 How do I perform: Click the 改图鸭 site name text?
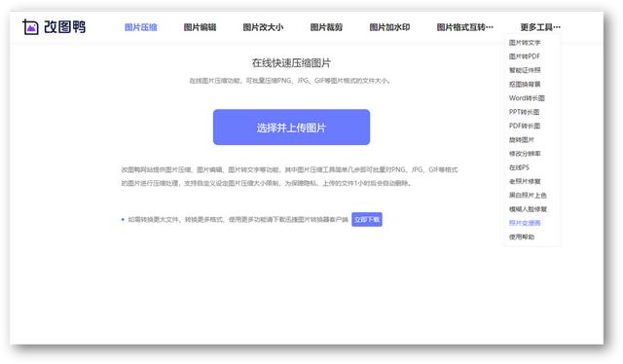tap(65, 27)
